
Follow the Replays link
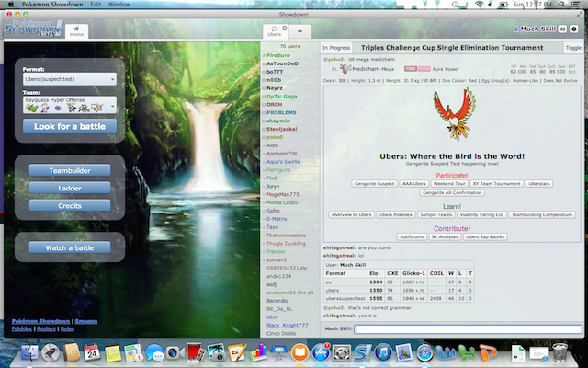[x=46, y=329]
